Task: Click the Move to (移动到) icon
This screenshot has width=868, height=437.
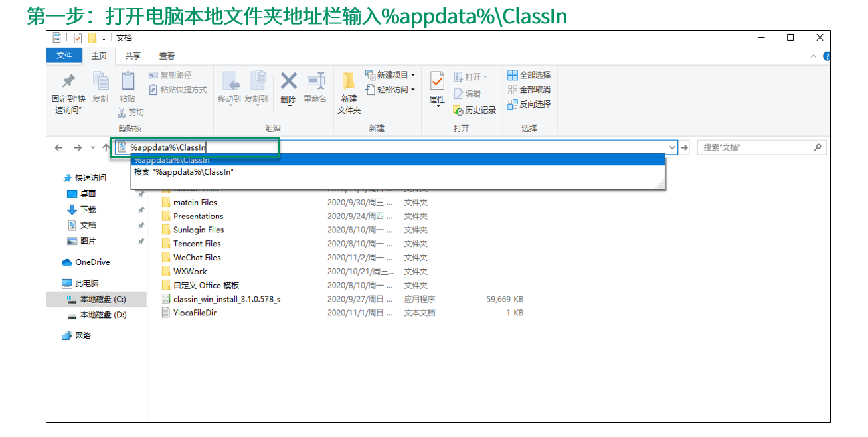Action: [x=230, y=81]
